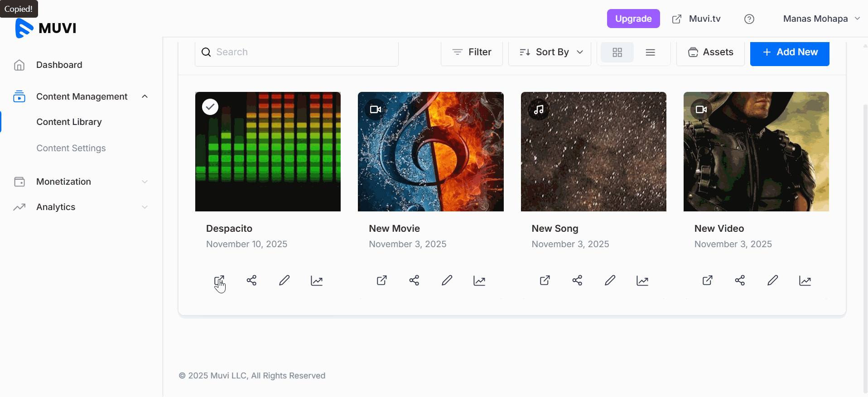This screenshot has width=868, height=397.
Task: Click the share icon under Despacito
Action: [x=251, y=281]
